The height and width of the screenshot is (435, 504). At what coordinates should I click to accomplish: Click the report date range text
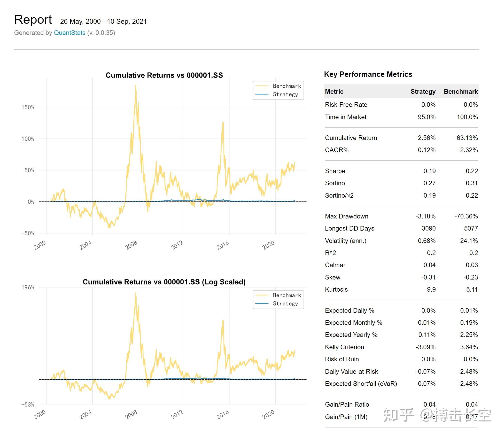[103, 21]
